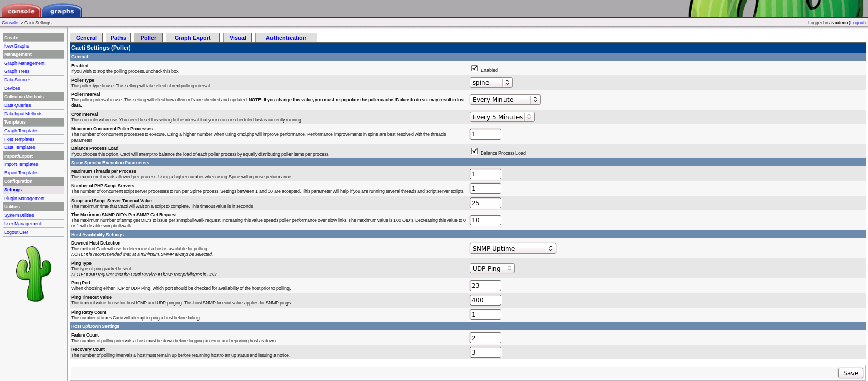Image resolution: width=868 pixels, height=381 pixels.
Task: Open System Utilities in sidebar
Action: pos(19,215)
